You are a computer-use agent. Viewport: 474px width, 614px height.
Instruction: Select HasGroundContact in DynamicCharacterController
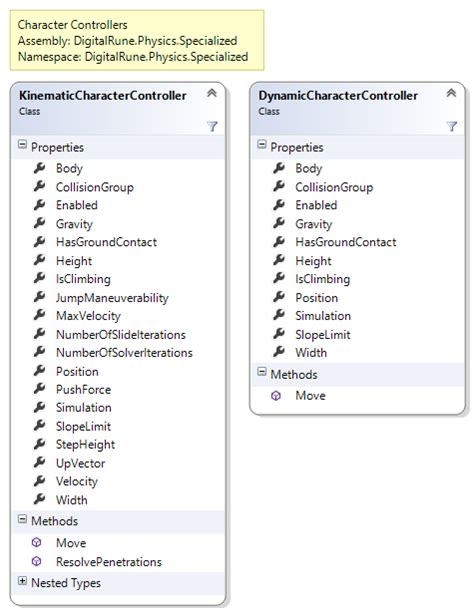click(346, 242)
